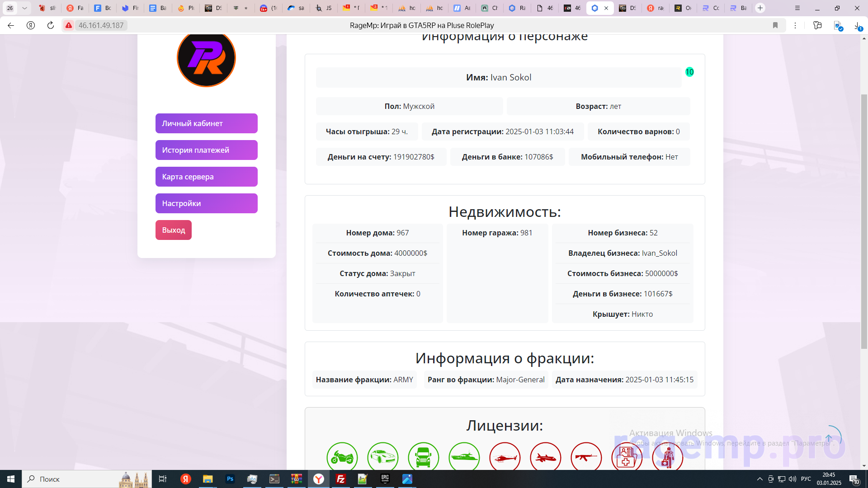Screen dimensions: 868x488
Task: Open the collections icon in toolbar
Action: [817, 25]
